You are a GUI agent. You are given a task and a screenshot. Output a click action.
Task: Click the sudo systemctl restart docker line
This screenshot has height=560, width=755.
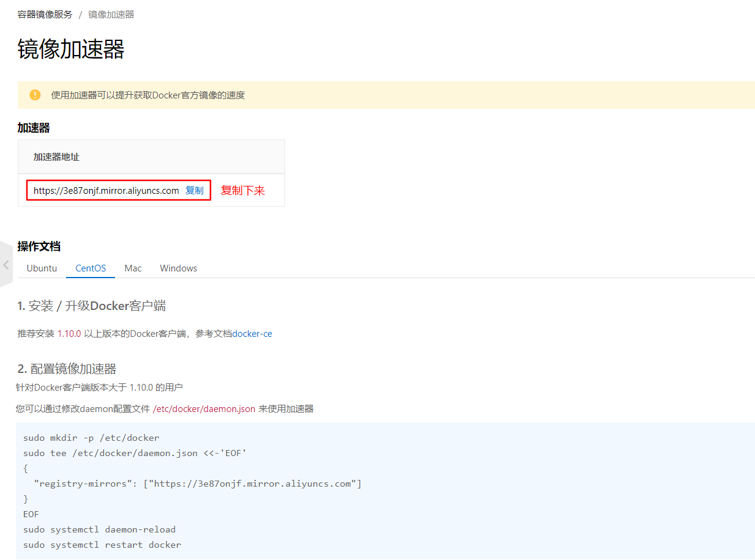(102, 545)
